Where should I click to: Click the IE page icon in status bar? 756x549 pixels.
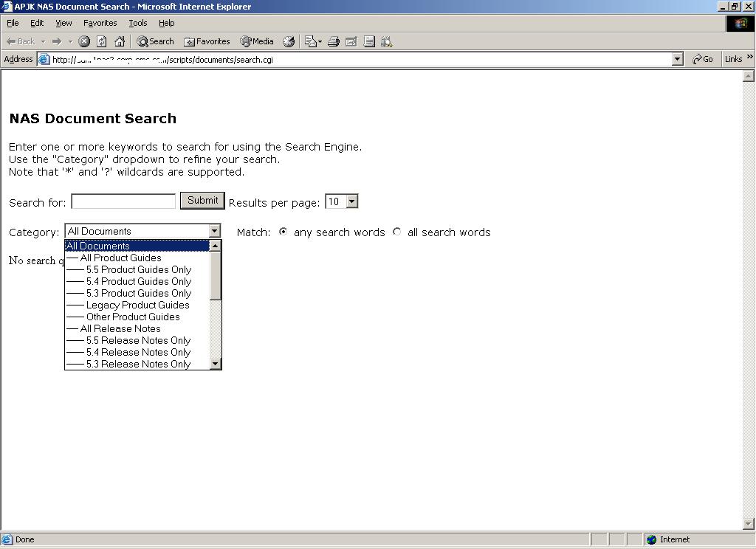7,539
